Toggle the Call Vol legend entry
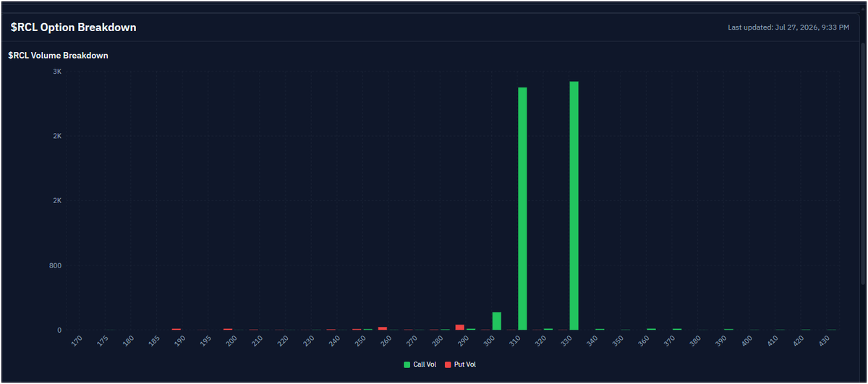 coord(420,364)
